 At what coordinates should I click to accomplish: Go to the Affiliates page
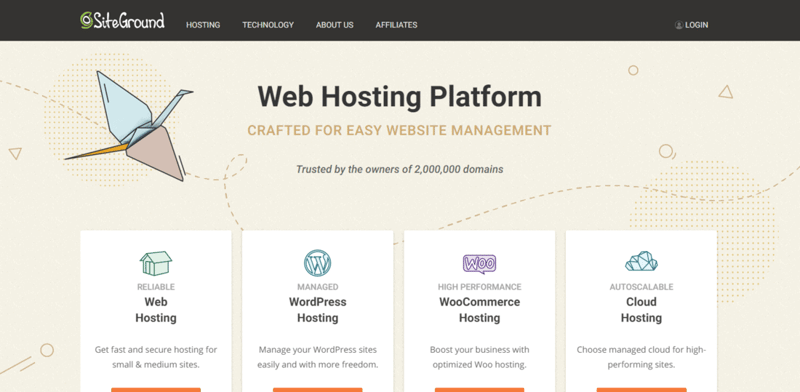[396, 25]
